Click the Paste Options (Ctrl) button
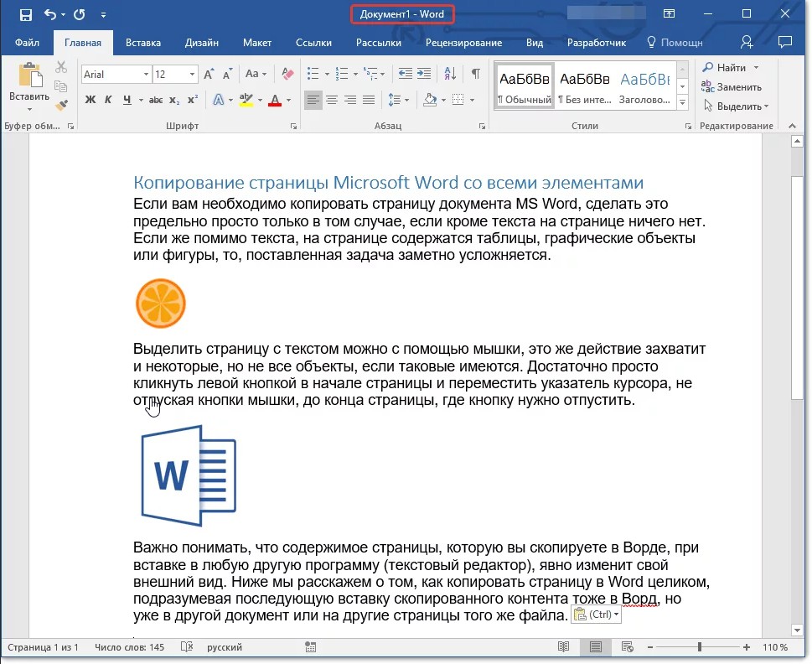Viewport: 812px width, 664px height. (596, 615)
